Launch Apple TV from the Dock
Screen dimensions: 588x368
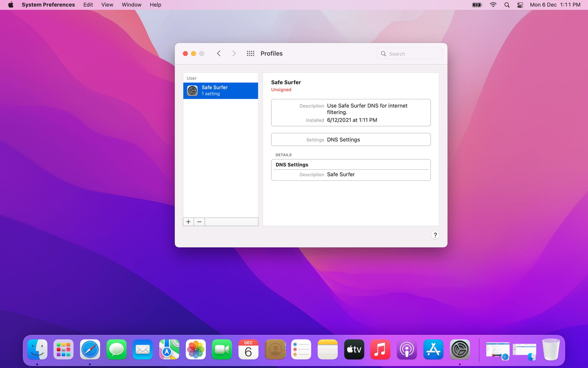click(354, 349)
